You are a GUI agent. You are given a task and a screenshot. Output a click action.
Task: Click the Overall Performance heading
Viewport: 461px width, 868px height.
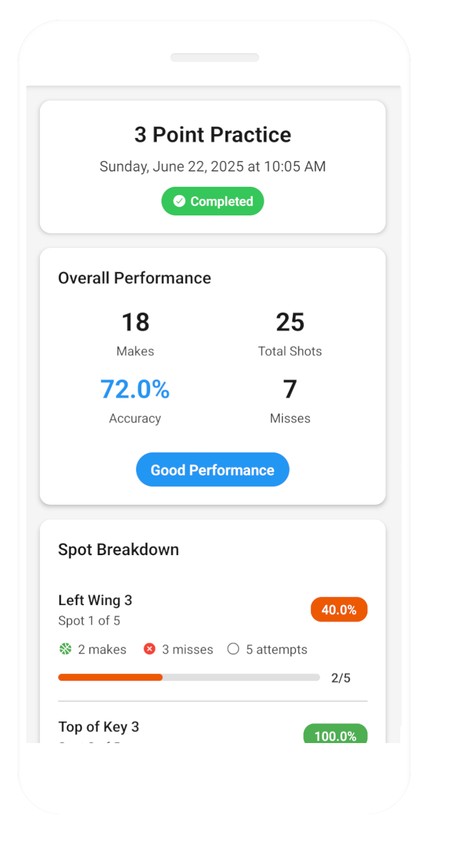click(134, 278)
